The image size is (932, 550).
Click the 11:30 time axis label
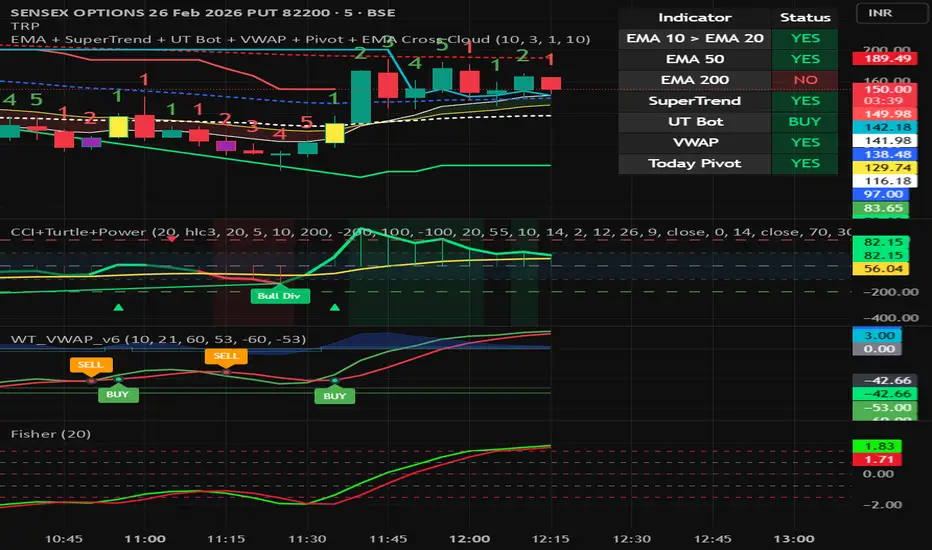coord(307,539)
